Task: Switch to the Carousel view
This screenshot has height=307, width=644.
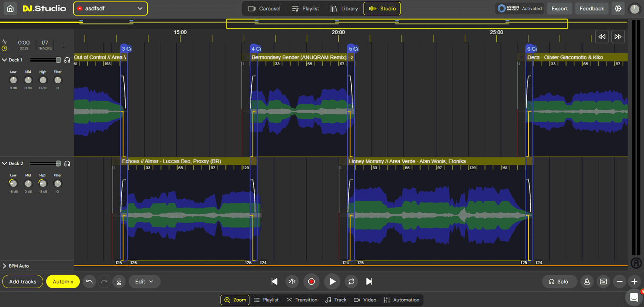Action: tap(264, 8)
